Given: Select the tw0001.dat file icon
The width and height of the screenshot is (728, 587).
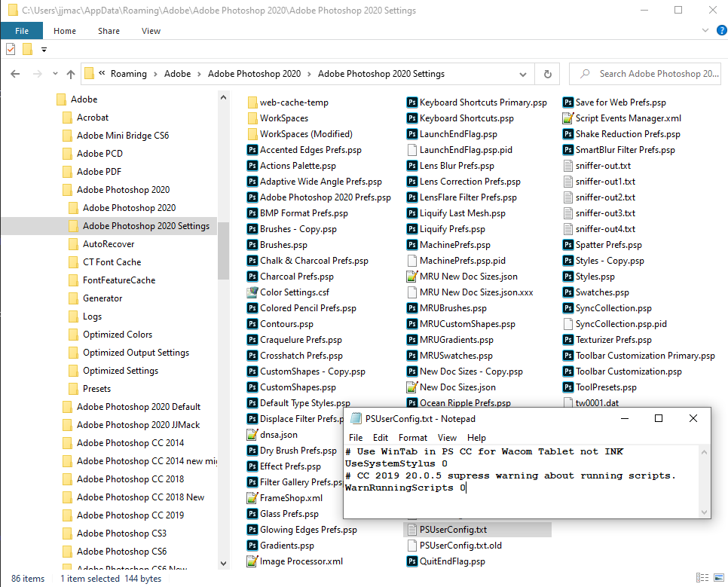Looking at the screenshot, I should point(567,402).
